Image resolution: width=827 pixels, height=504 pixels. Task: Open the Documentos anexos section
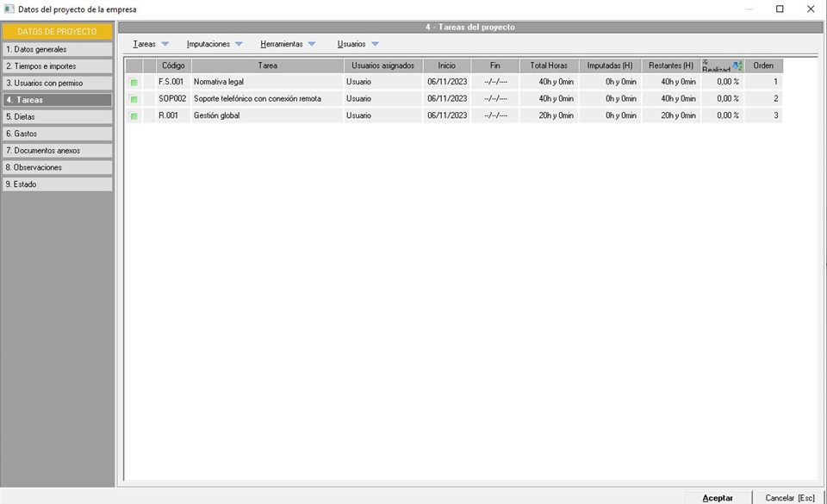57,151
